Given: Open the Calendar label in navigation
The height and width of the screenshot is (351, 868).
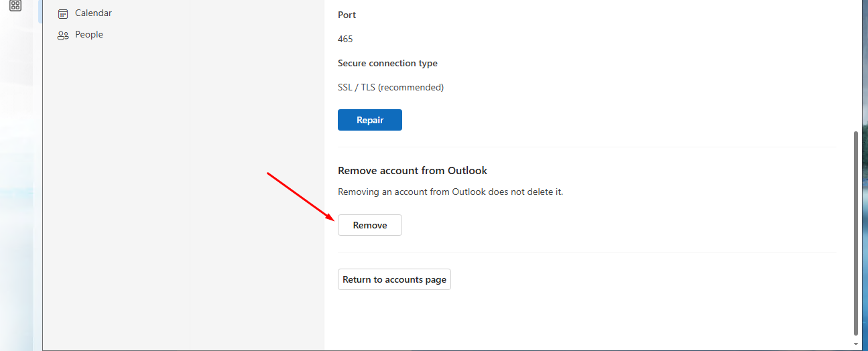Looking at the screenshot, I should (93, 13).
